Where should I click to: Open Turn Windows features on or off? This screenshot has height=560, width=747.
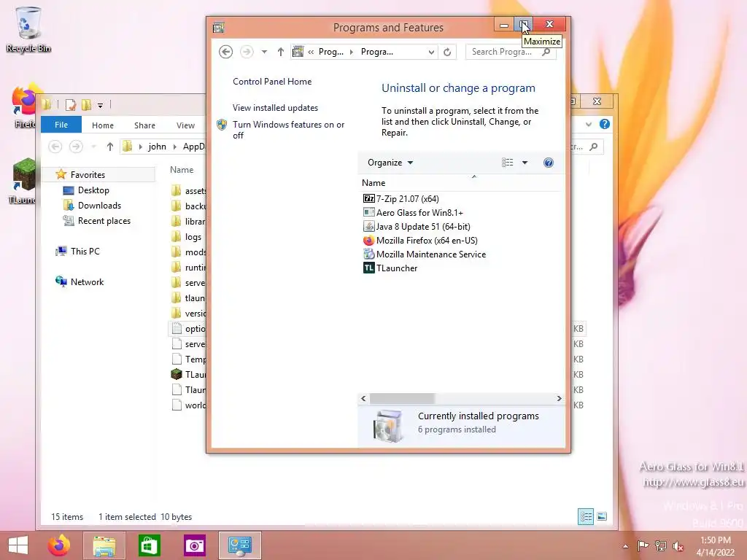click(288, 130)
